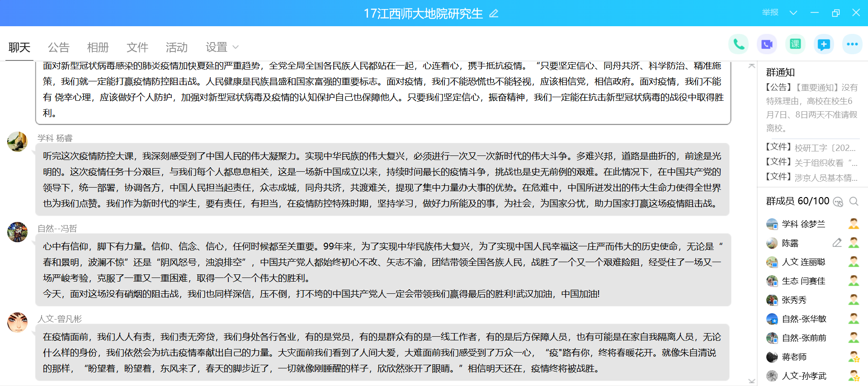
Task: Click the icon left of member search
Action: pyautogui.click(x=838, y=202)
